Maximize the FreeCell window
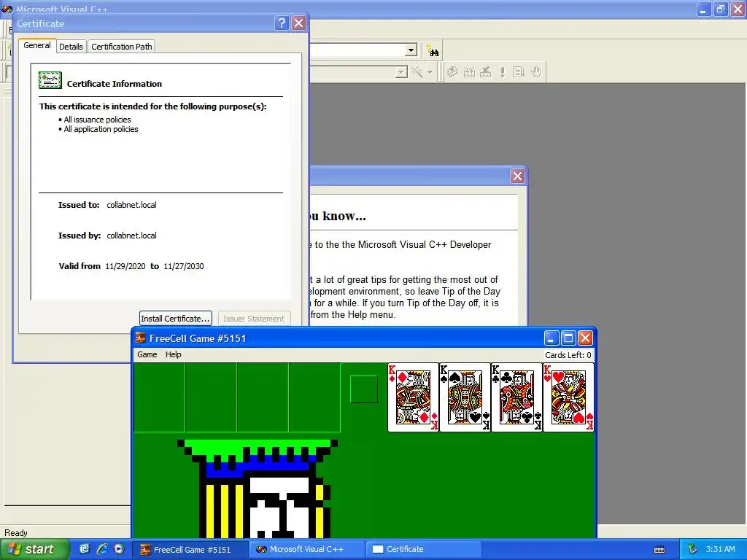Screen dimensions: 747x560 (568, 338)
